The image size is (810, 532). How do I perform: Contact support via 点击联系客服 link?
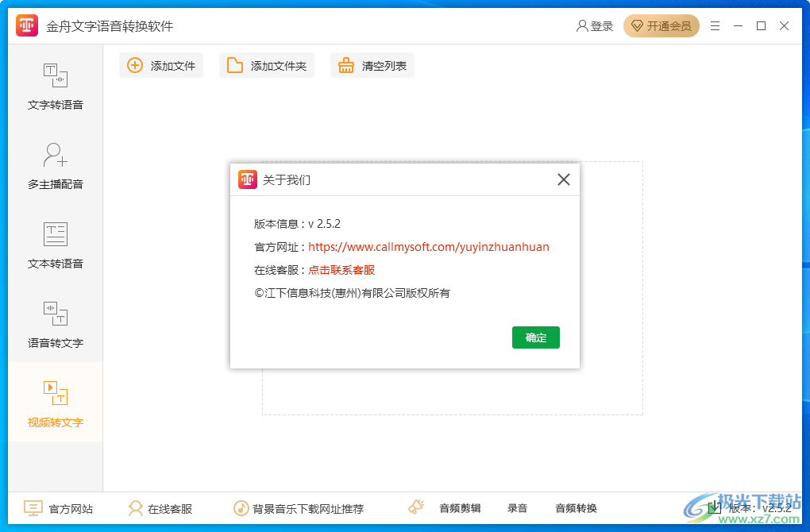click(341, 269)
